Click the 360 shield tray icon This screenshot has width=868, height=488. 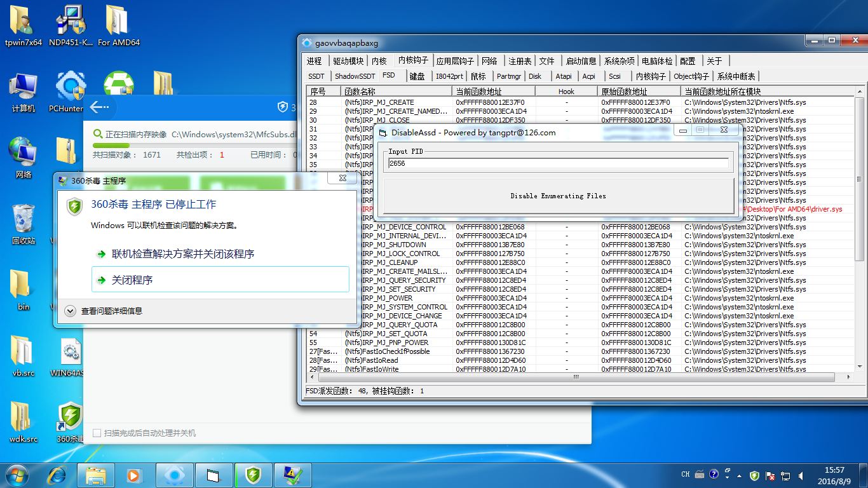tap(754, 475)
